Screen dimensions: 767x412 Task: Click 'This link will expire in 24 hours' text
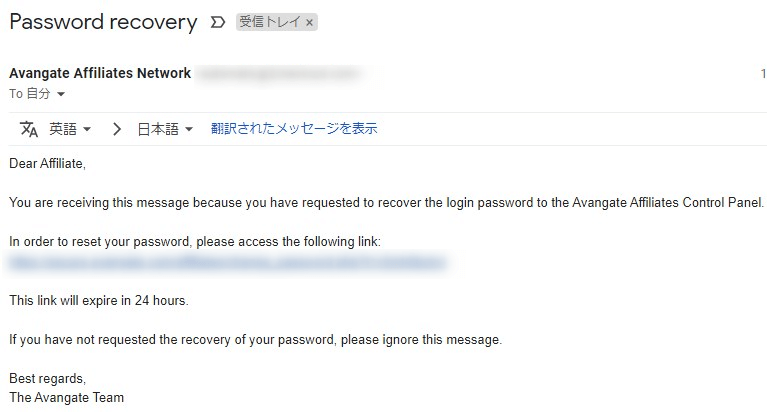[x=99, y=300]
